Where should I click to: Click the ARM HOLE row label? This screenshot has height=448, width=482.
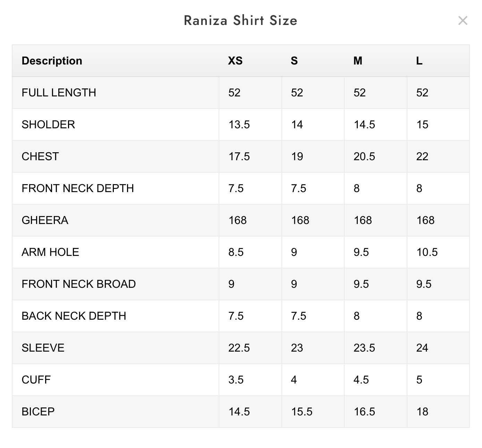[x=50, y=252]
